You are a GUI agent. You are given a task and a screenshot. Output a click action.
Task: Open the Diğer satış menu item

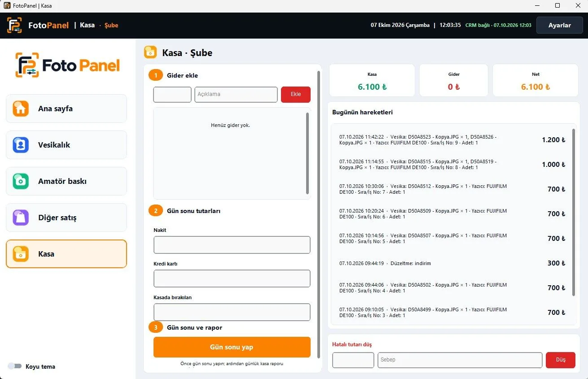coord(66,218)
